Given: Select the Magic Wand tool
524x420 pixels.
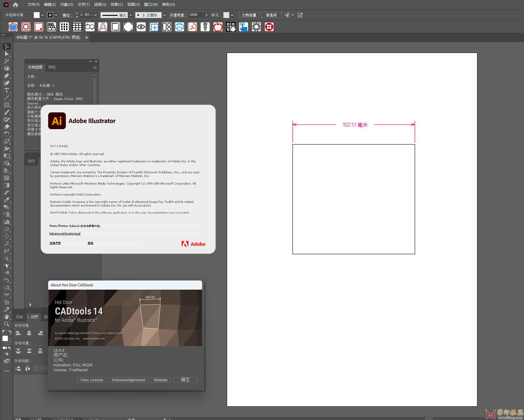Looking at the screenshot, I should click(x=7, y=61).
